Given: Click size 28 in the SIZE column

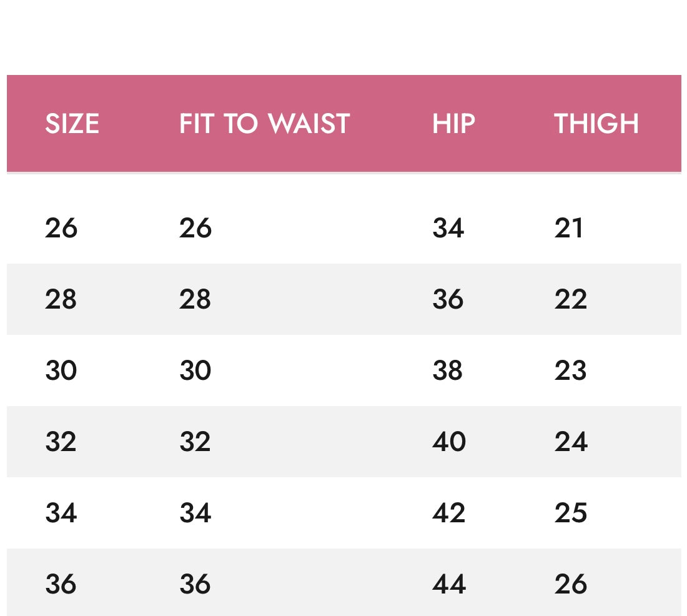Looking at the screenshot, I should [x=61, y=299].
